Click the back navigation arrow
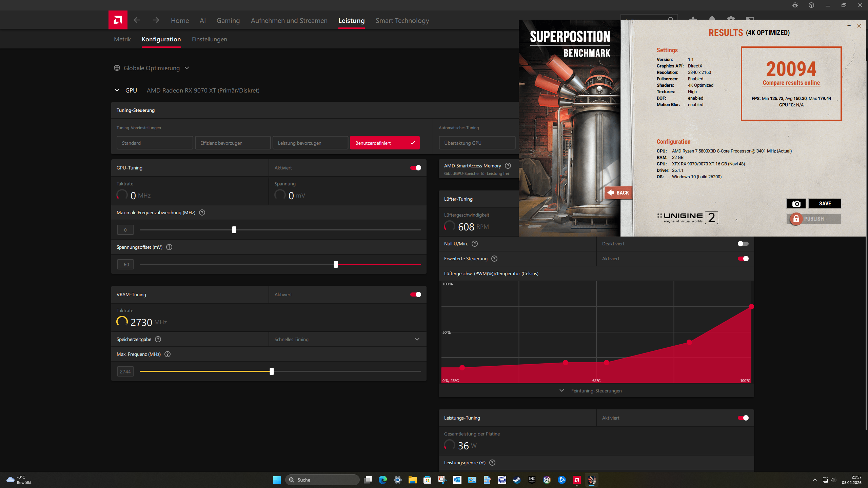Image resolution: width=868 pixels, height=488 pixels. (137, 20)
